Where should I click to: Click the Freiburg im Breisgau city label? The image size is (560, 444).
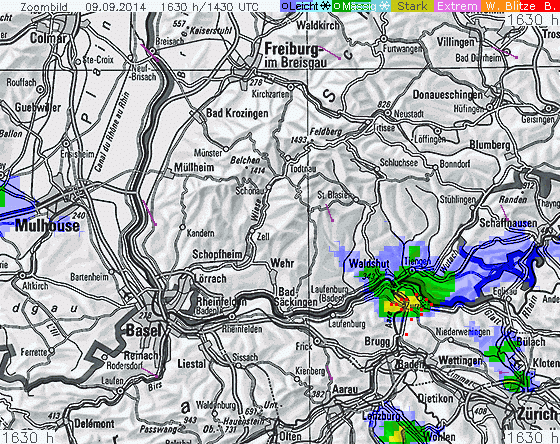point(295,55)
